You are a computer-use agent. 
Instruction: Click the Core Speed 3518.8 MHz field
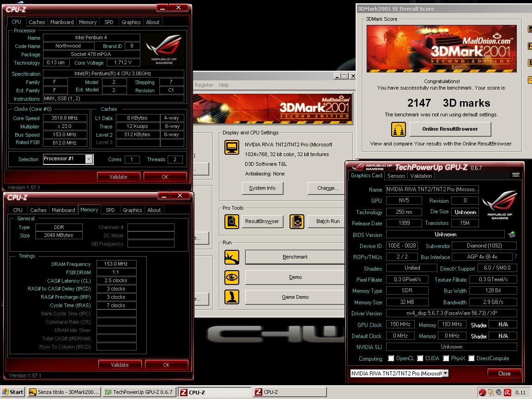pyautogui.click(x=65, y=118)
